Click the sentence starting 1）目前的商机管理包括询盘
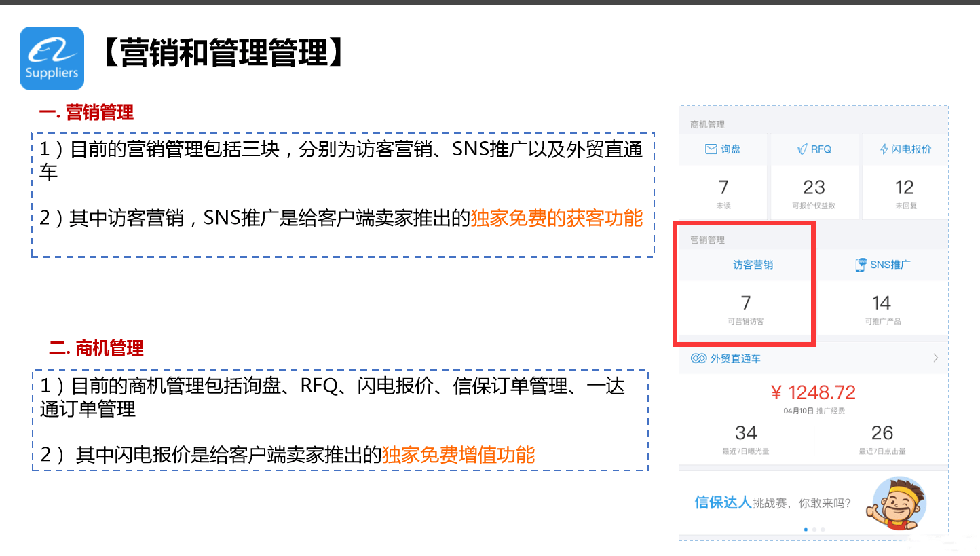The image size is (980, 556). click(333, 397)
